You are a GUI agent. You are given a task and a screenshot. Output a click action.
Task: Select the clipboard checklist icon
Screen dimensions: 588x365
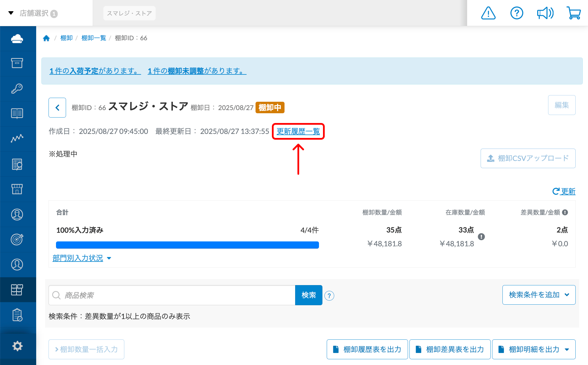18,315
